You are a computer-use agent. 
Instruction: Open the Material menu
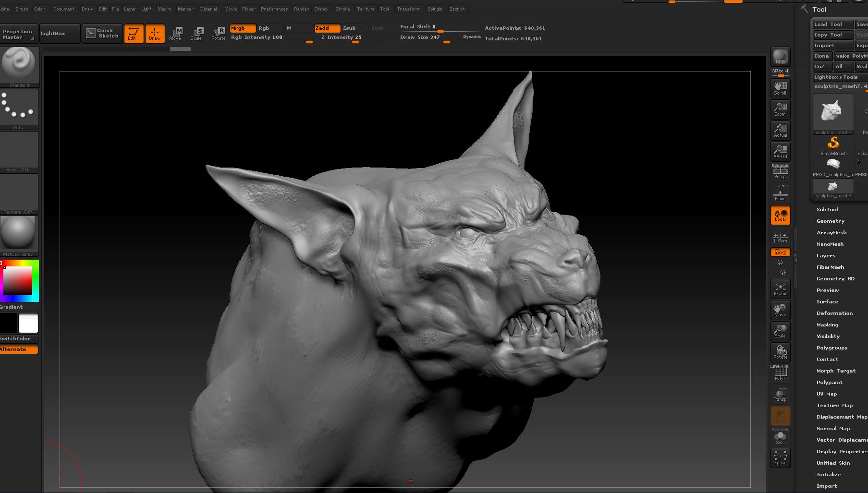[x=208, y=9]
